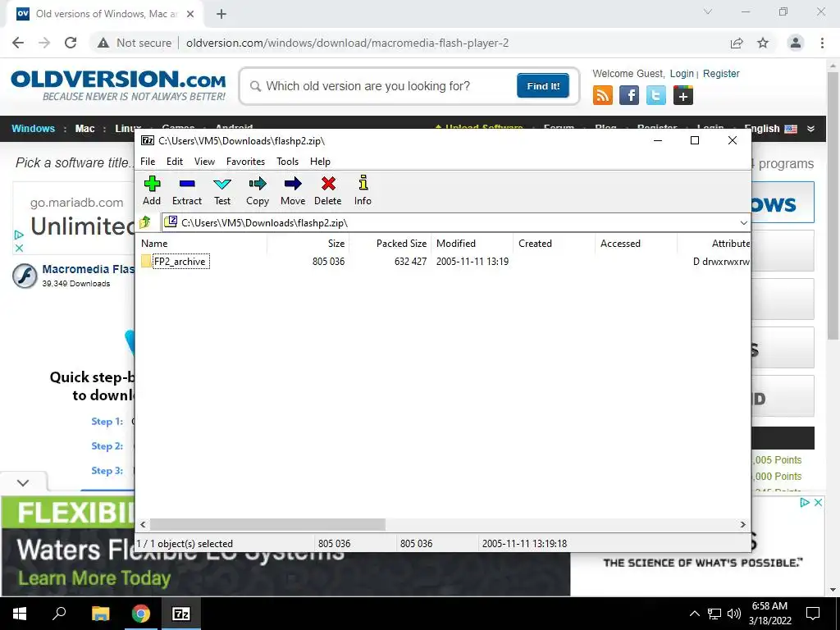Open File Explorer from taskbar

tap(100, 614)
